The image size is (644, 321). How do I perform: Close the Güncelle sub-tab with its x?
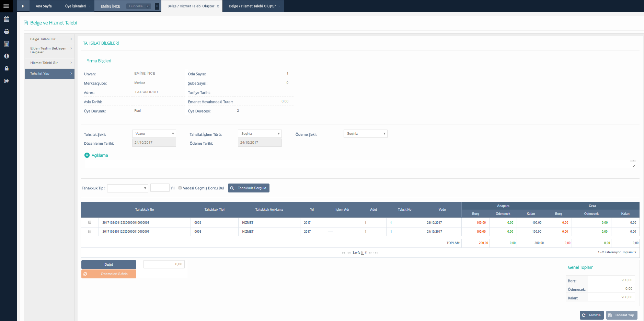coord(148,6)
